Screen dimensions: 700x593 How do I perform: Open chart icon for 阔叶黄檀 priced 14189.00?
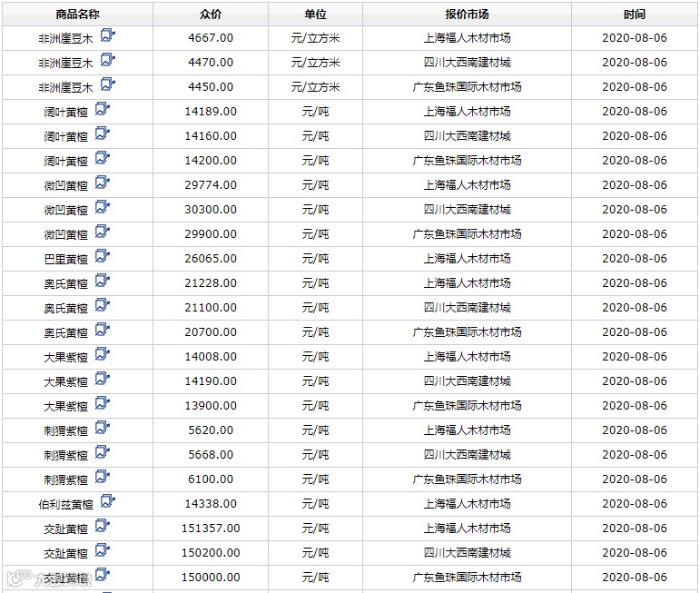[103, 109]
